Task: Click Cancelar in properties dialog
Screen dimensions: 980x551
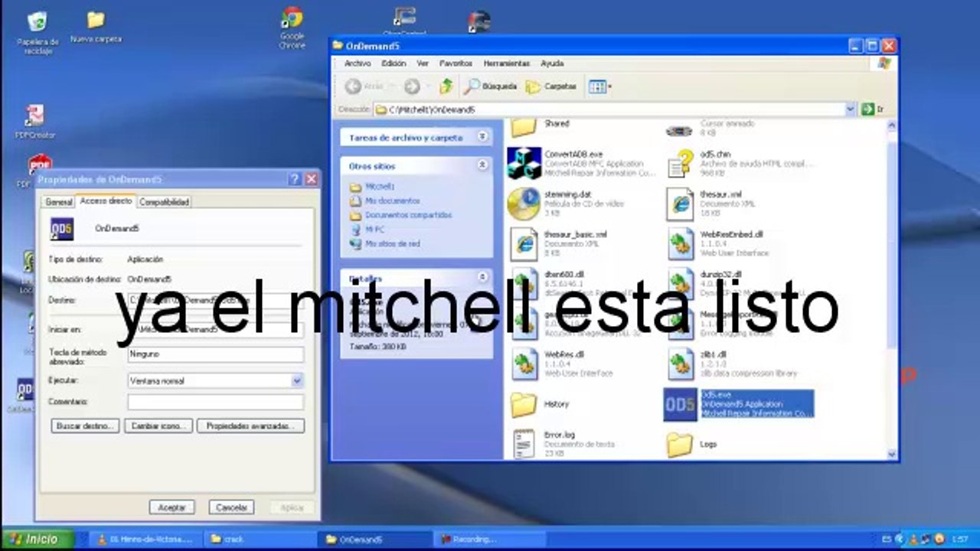Action: coord(231,507)
